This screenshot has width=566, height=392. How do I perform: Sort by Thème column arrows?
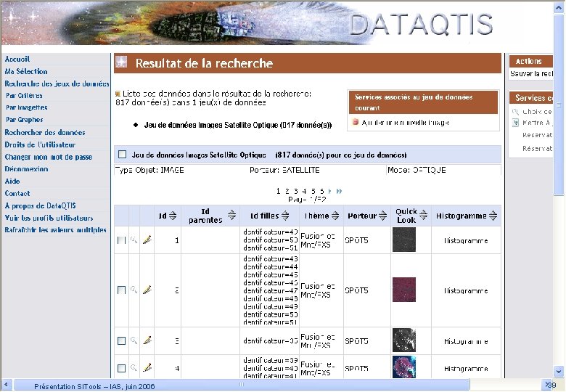coord(335,216)
